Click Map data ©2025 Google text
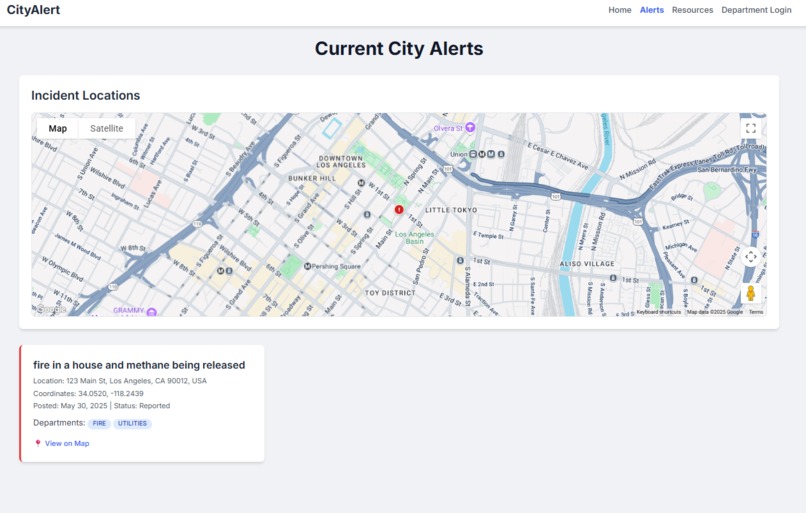Viewport: 806px width, 513px height. 715,312
